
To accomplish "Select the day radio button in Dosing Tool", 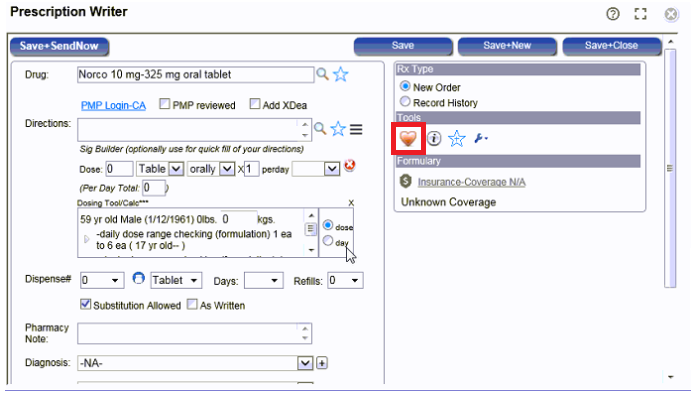I will click(x=327, y=242).
